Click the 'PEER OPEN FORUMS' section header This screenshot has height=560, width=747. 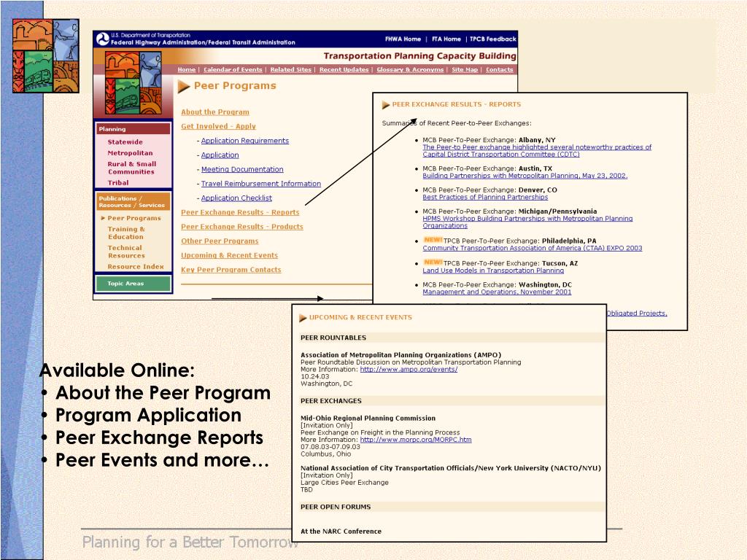tap(336, 507)
